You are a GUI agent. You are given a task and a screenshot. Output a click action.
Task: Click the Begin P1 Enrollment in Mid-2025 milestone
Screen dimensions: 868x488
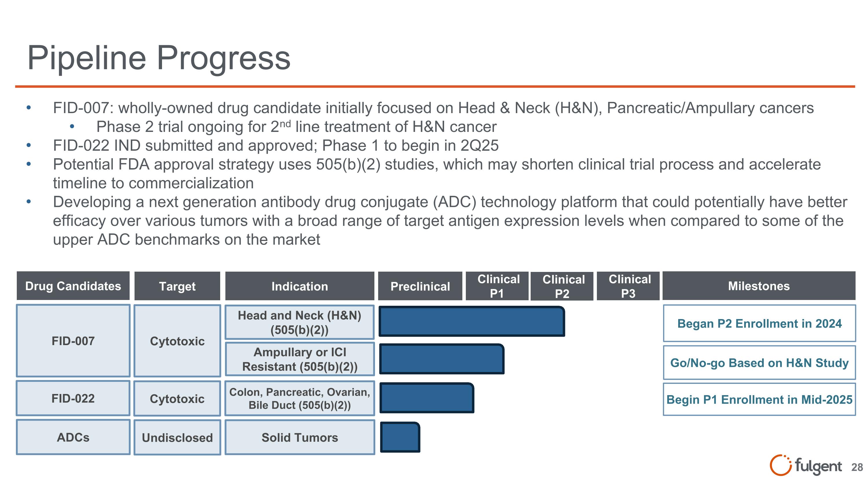click(759, 399)
